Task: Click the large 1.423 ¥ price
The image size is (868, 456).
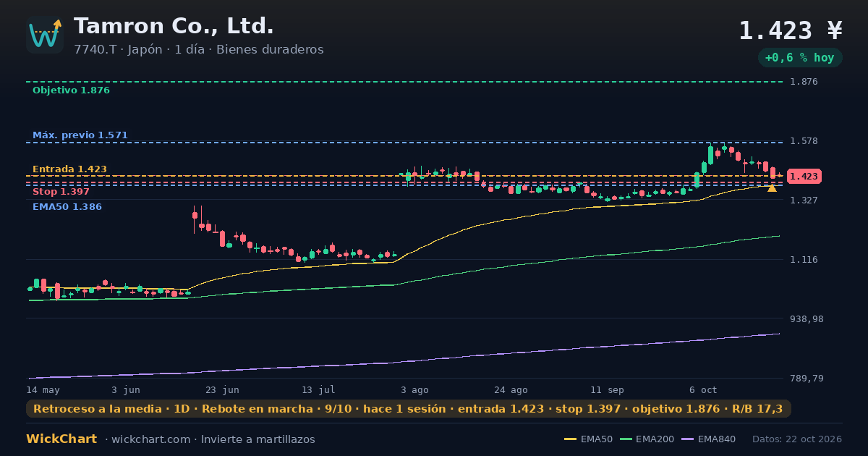Action: coord(791,30)
